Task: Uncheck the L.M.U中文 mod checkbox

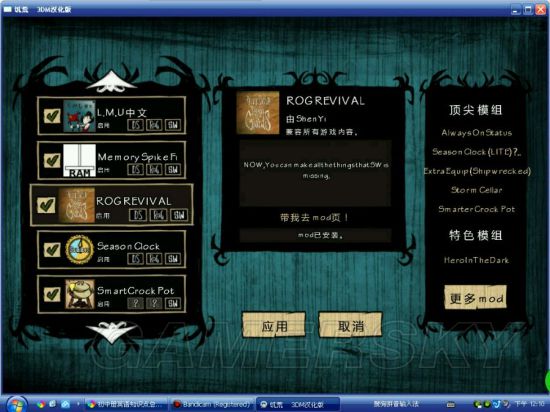Action: [x=52, y=116]
